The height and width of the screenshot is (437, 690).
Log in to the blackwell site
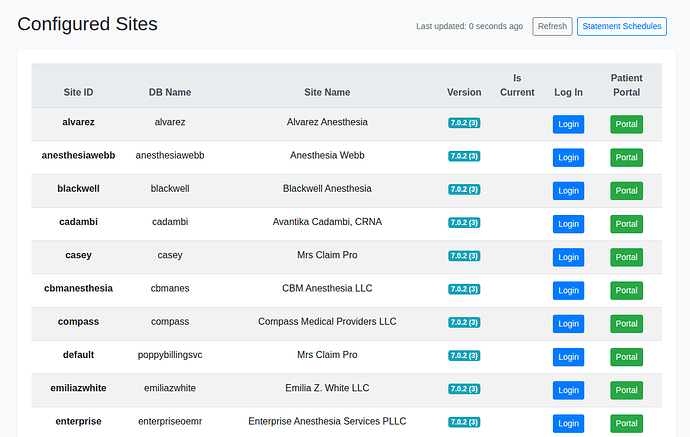coord(569,191)
